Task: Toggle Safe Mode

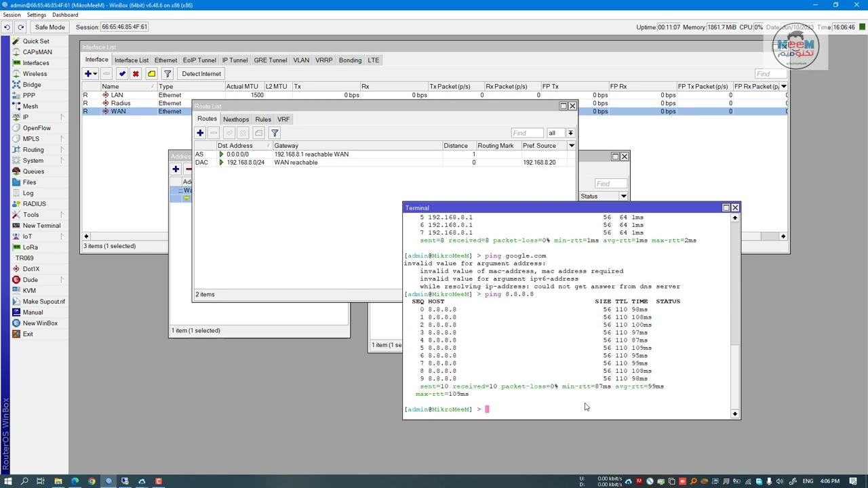Action: coord(50,27)
